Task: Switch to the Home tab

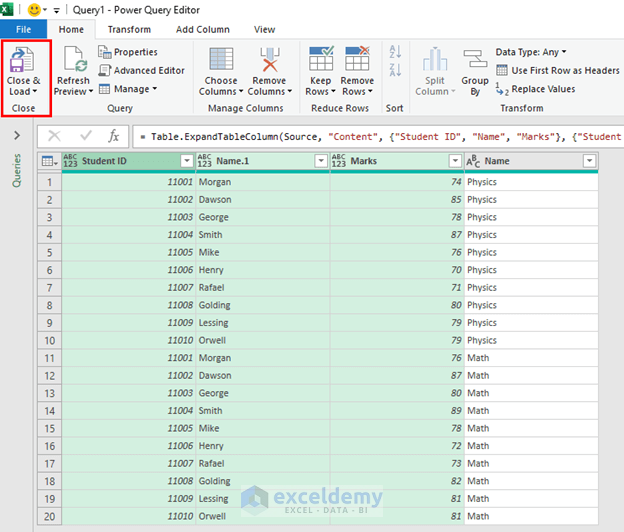Action: [x=71, y=29]
